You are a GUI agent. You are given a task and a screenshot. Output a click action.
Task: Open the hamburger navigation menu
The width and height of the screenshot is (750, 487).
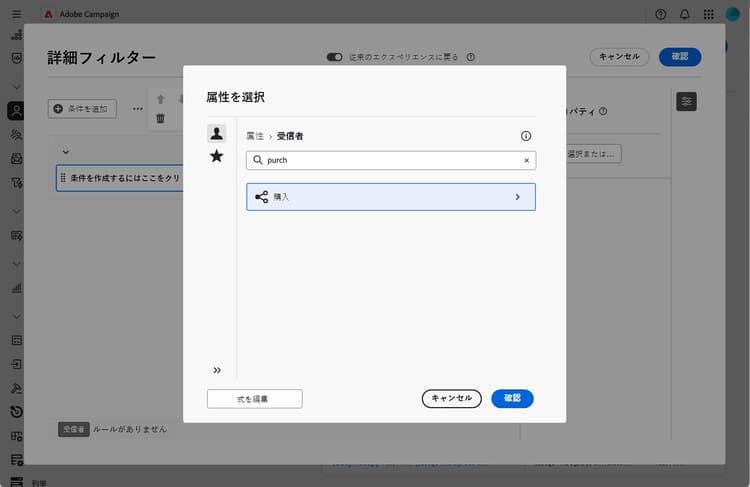16,14
